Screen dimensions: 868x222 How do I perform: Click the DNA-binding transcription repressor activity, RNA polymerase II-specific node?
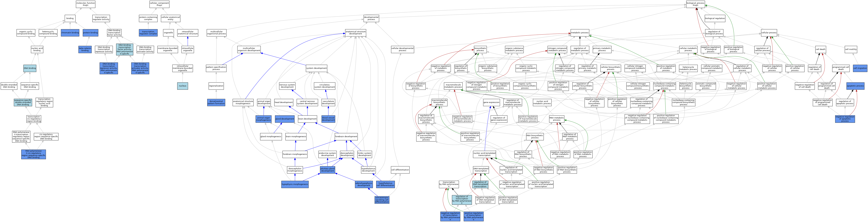(x=109, y=68)
